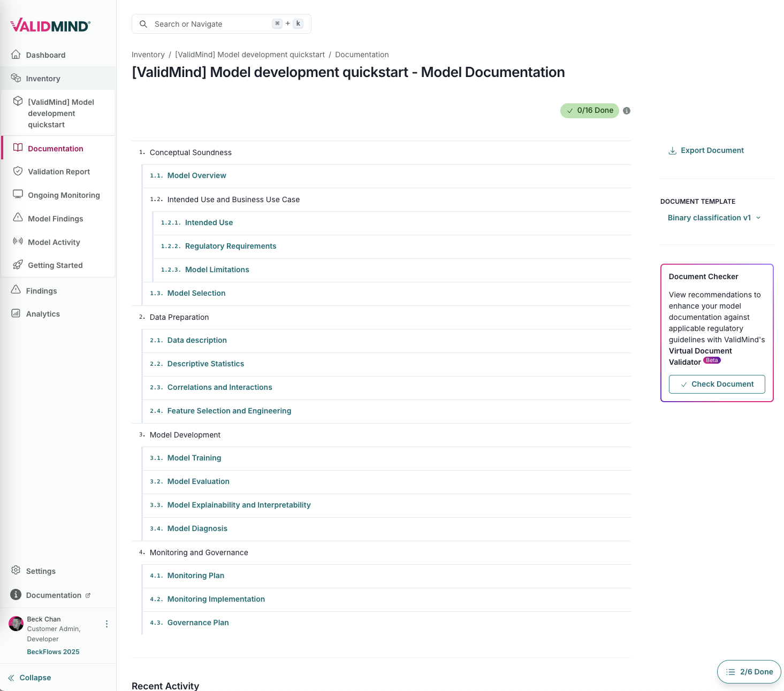Click the Validation Report shield icon
This screenshot has height=691, width=784.
[x=18, y=171]
